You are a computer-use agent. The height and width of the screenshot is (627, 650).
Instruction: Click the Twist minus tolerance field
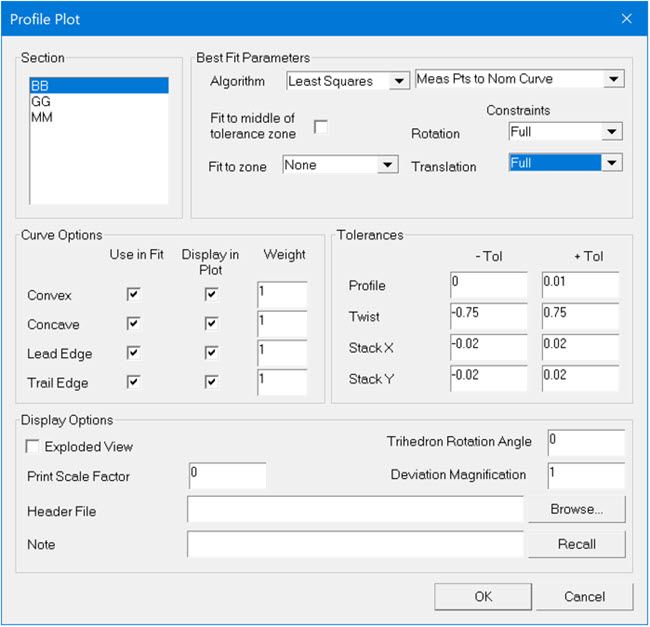tap(488, 314)
